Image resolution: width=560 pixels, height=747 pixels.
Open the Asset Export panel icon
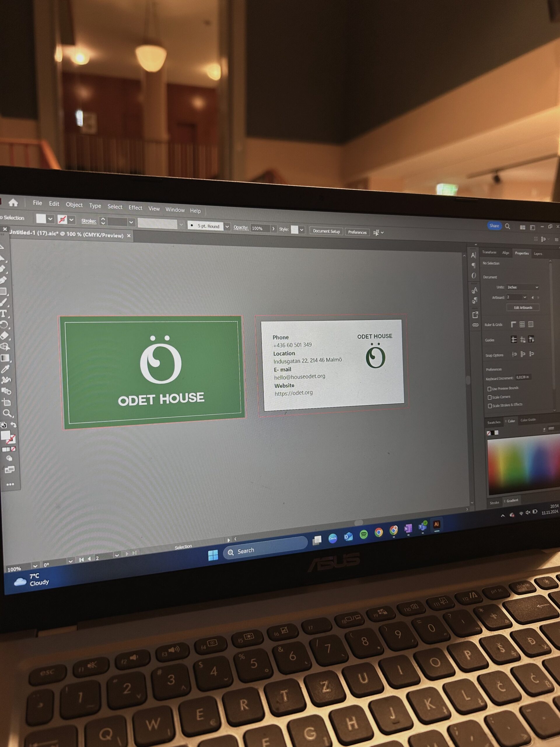(x=475, y=315)
